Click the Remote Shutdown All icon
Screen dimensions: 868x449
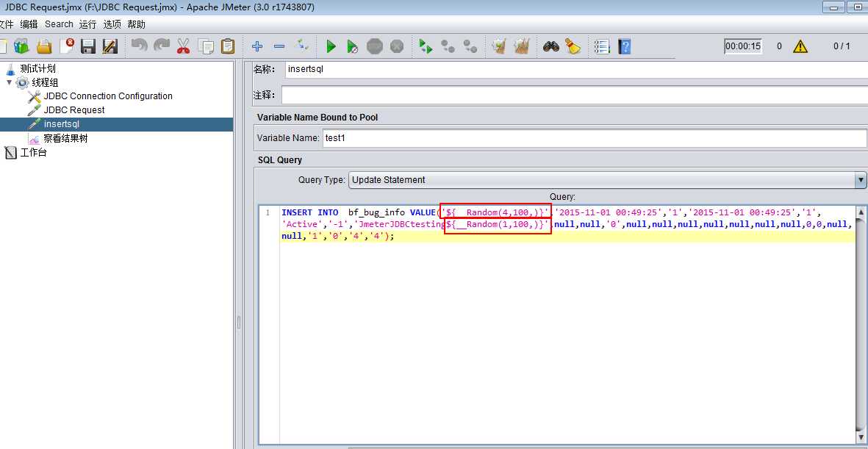coord(470,46)
